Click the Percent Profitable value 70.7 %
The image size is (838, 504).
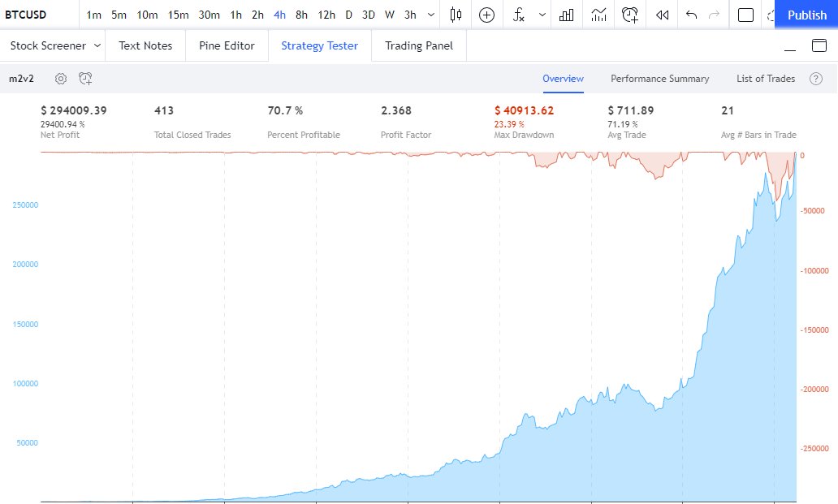pos(285,110)
